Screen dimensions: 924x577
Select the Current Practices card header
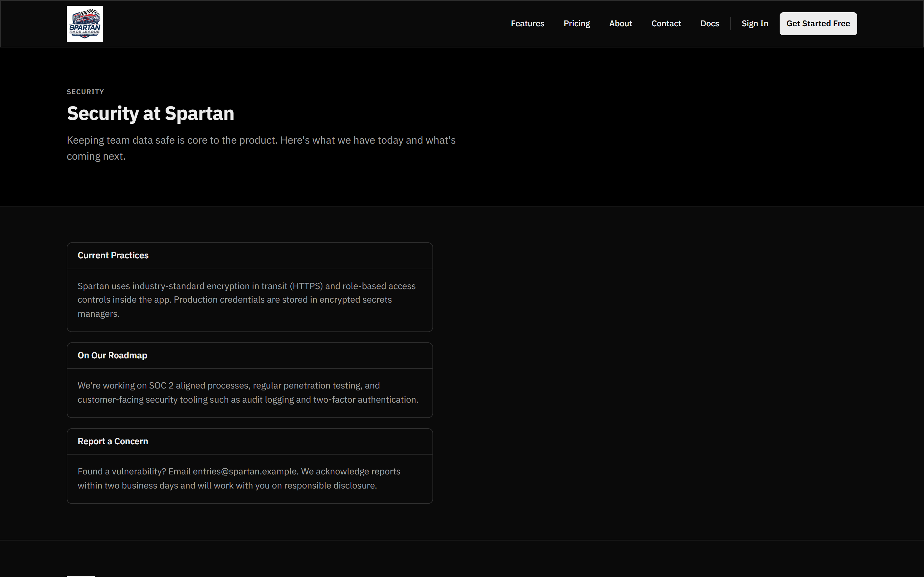coord(250,256)
